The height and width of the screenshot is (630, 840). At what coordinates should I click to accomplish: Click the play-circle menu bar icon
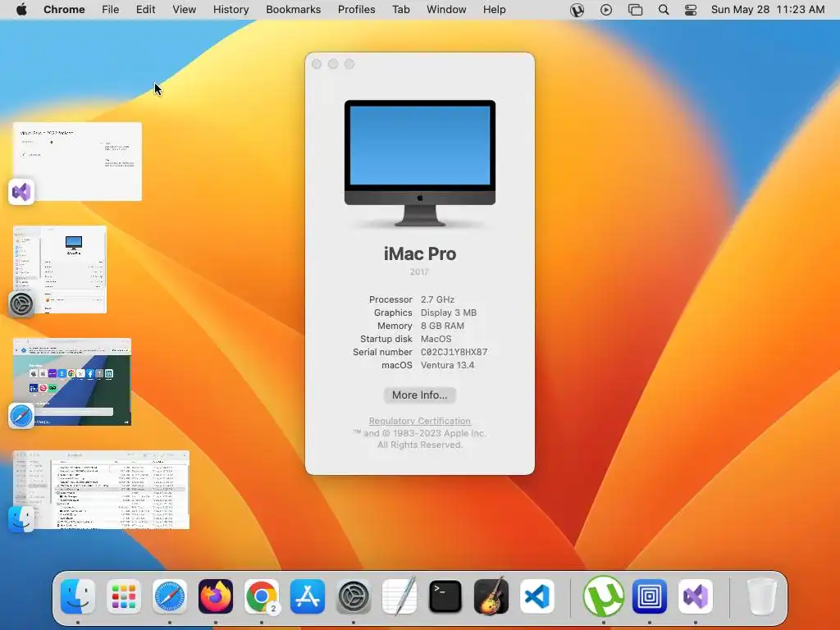point(606,10)
